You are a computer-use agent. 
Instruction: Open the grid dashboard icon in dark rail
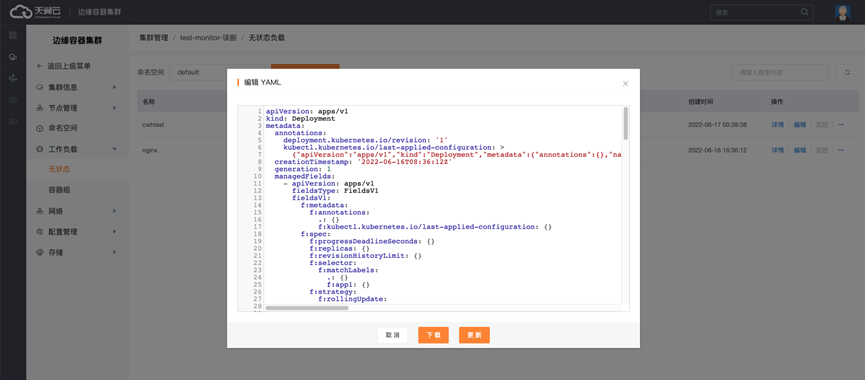pyautogui.click(x=13, y=35)
